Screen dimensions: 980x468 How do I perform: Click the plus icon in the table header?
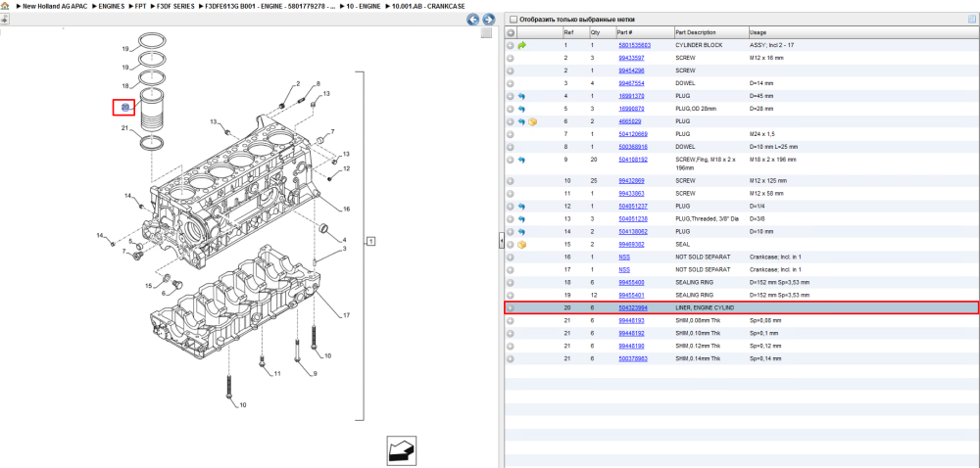click(x=511, y=32)
